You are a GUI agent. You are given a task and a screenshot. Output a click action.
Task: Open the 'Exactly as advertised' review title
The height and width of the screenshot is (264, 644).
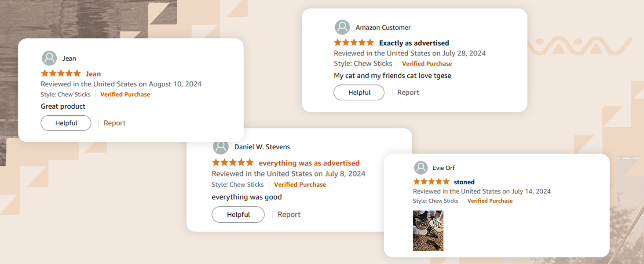click(x=414, y=43)
